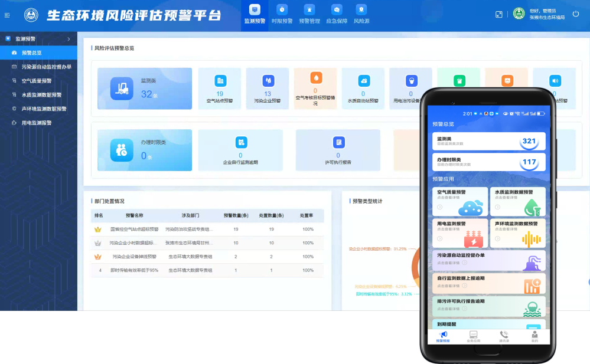Screen dimensions: 590x364
Task: Collapse the sidebar using the hamburger icon
Action: pos(8,15)
